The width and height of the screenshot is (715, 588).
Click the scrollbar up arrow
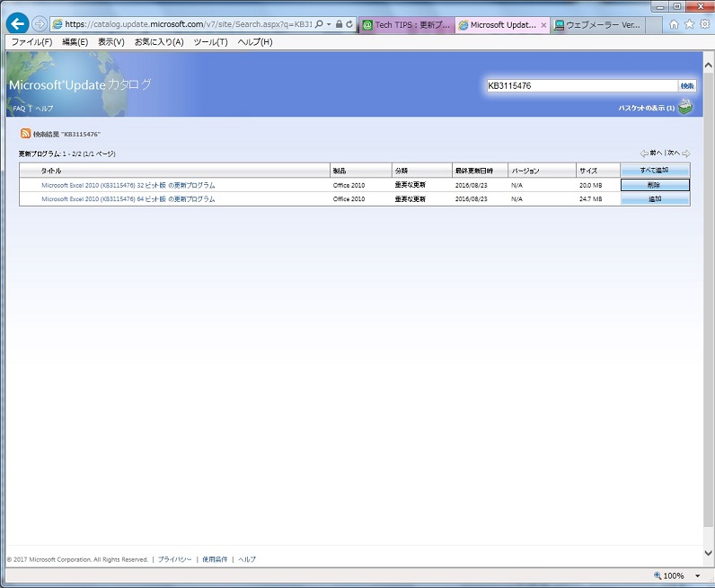[x=709, y=66]
